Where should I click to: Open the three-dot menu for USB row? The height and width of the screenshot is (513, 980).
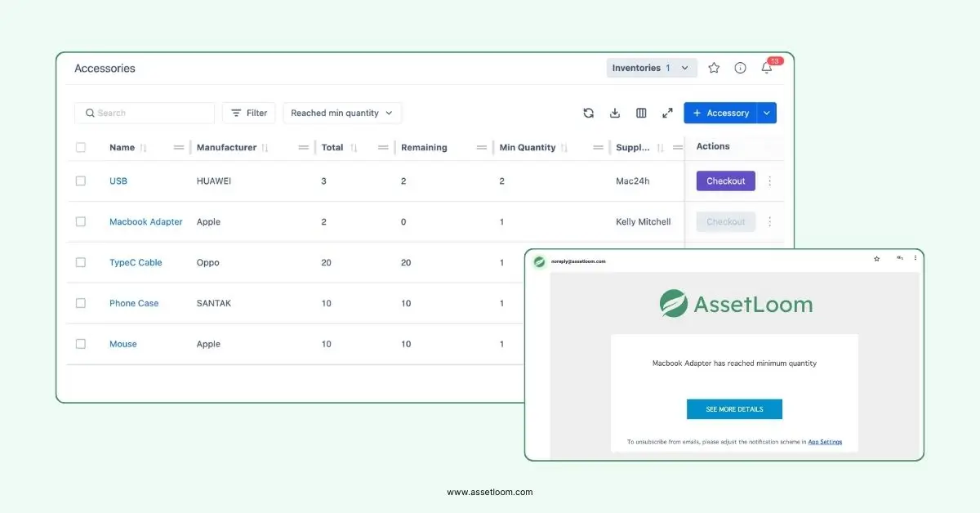[x=769, y=181]
